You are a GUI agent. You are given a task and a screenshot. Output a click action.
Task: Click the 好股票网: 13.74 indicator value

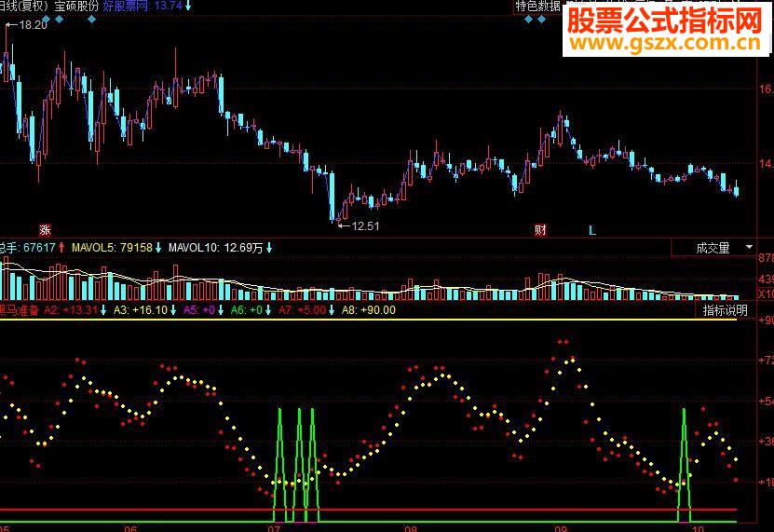click(143, 7)
